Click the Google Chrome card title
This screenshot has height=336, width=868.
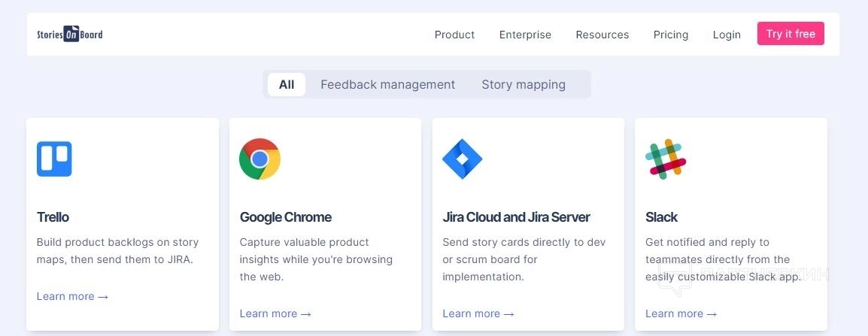tap(285, 217)
